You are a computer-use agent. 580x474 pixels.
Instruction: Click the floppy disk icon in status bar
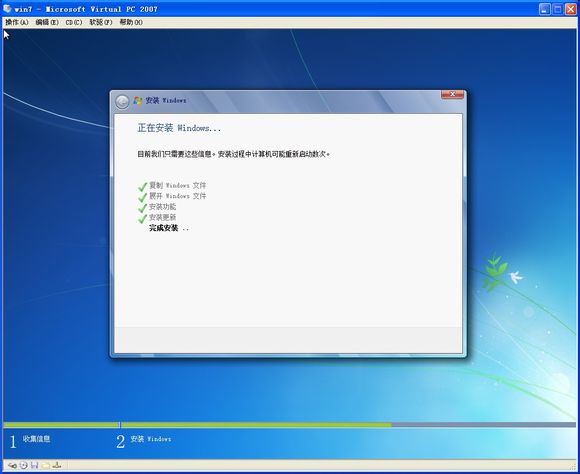tap(35, 465)
